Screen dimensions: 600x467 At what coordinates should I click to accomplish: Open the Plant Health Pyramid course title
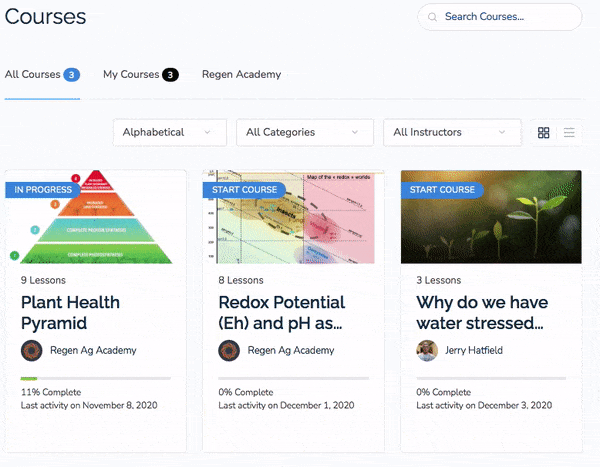click(x=70, y=313)
